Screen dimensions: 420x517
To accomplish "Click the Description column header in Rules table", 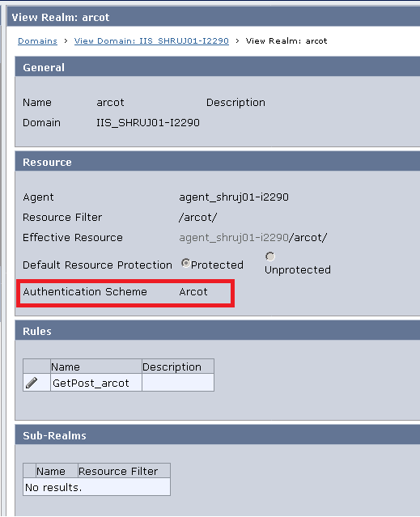I will 178,367.
